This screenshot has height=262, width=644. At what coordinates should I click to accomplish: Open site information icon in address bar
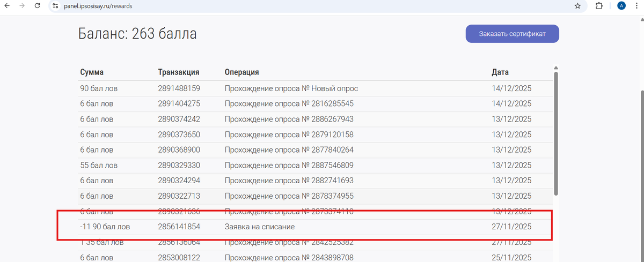tap(55, 6)
